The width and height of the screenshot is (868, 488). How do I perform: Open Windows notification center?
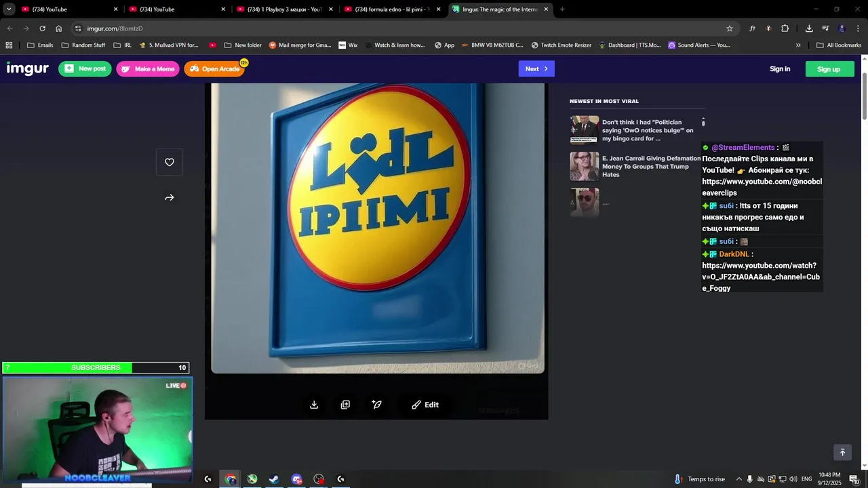(x=854, y=479)
